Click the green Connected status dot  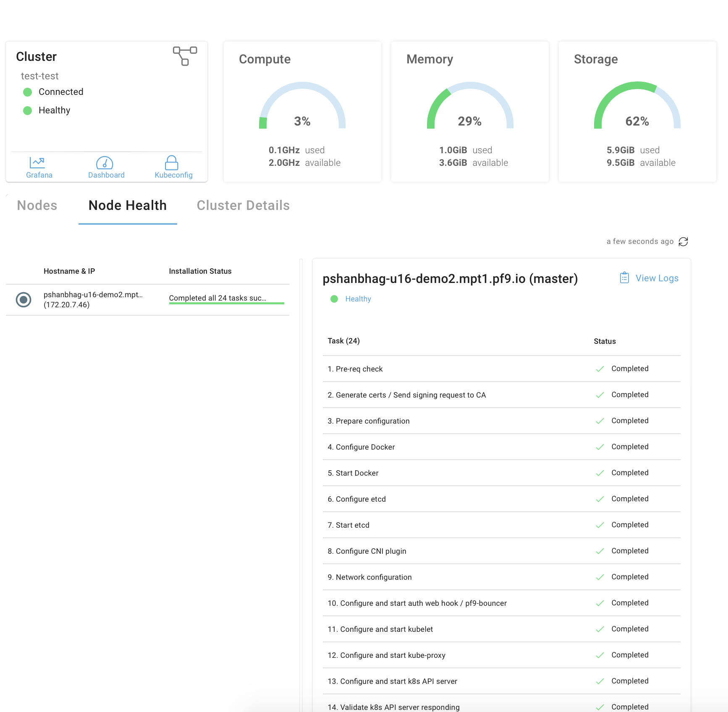click(x=28, y=92)
